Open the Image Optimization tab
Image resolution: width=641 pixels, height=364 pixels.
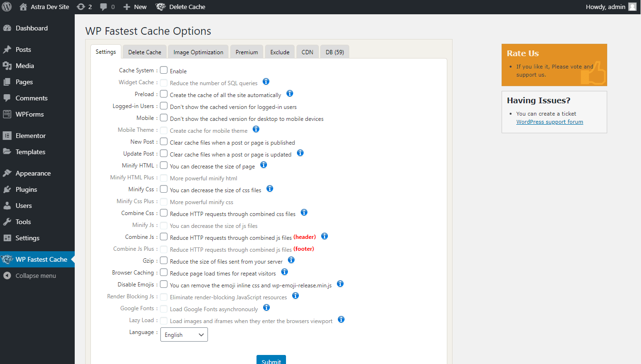click(x=198, y=51)
